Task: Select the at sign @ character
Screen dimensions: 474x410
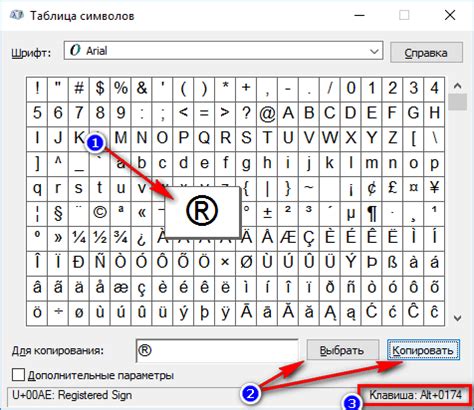Action: [267, 113]
